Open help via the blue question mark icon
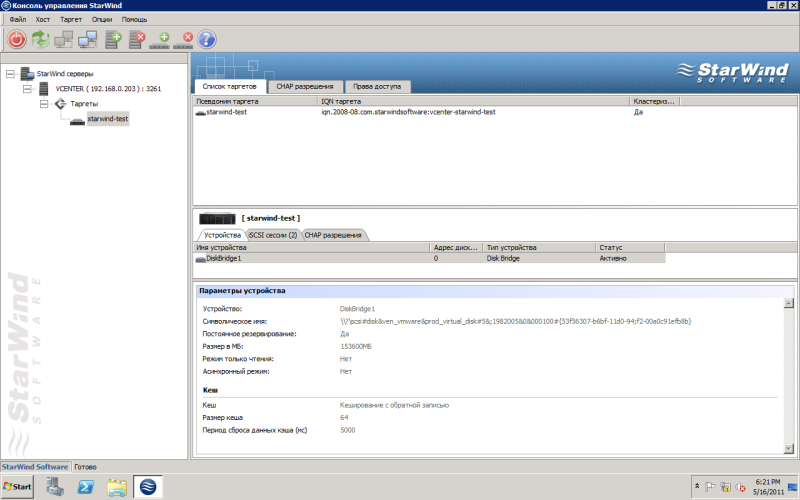The image size is (800, 500). [207, 39]
